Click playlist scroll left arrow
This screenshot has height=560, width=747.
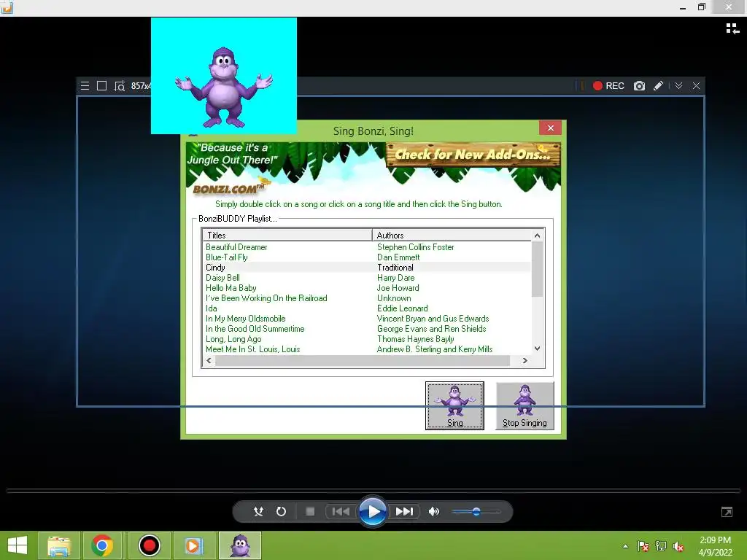(209, 360)
